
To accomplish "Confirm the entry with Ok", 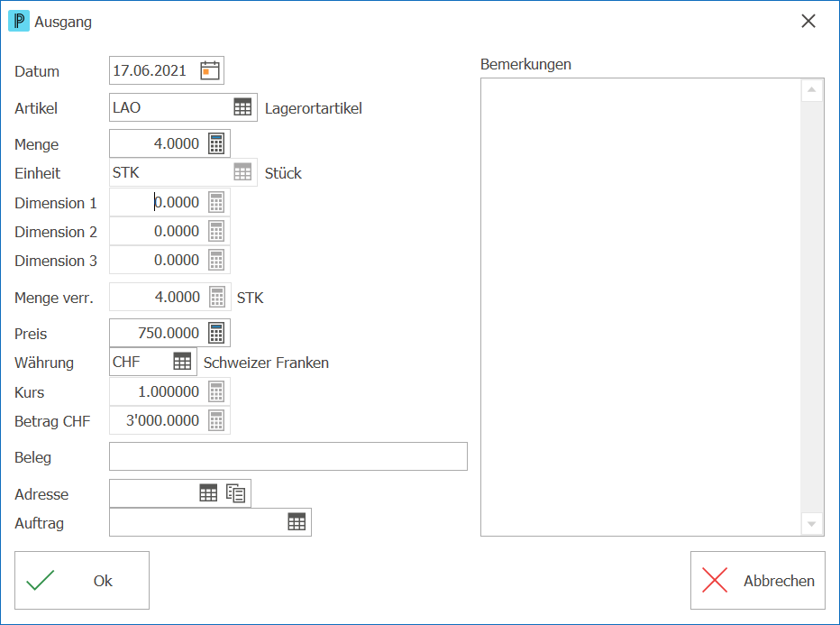I will [x=82, y=581].
